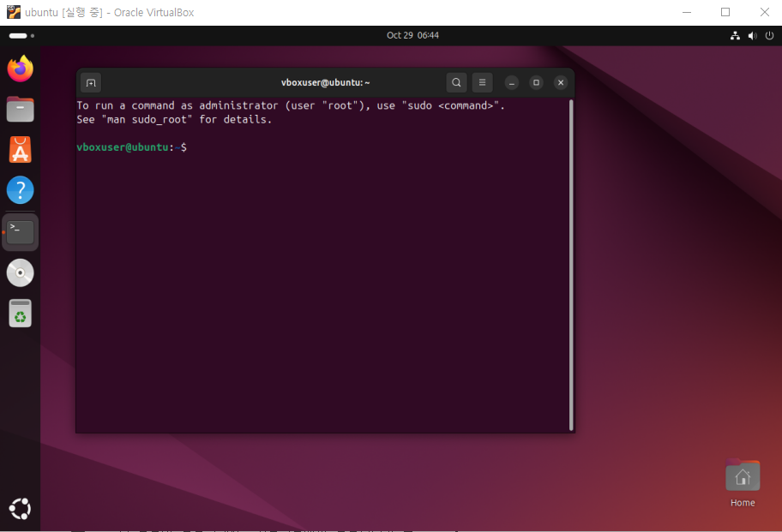
Task: Click the network status icon in top bar
Action: (735, 35)
